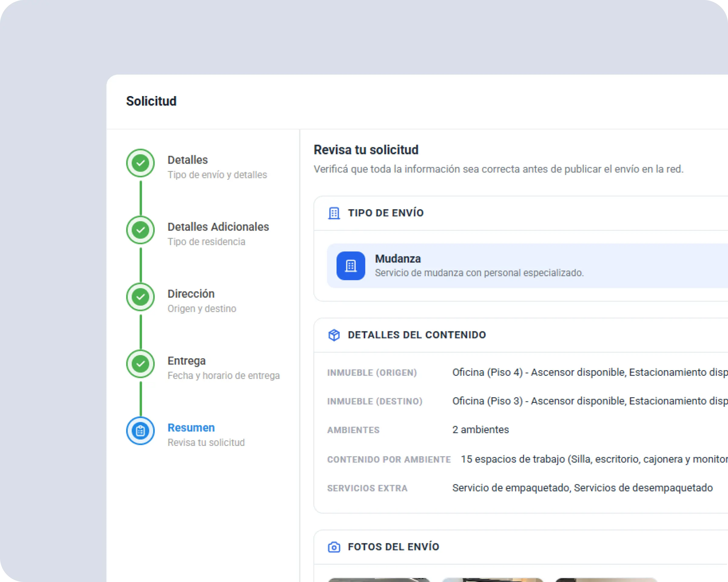Open the second shipment photo thumbnail
The height and width of the screenshot is (582, 728).
pyautogui.click(x=492, y=580)
